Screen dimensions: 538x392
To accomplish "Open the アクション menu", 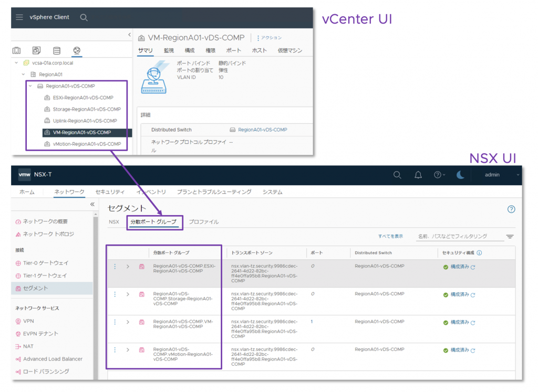I will click(x=270, y=38).
